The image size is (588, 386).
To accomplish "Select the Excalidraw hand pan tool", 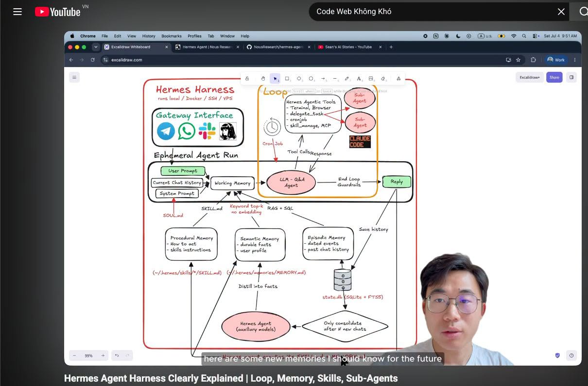I will (263, 79).
